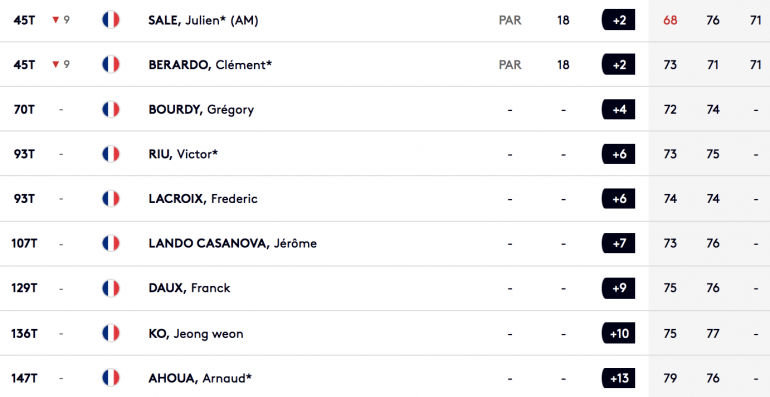Screen dimensions: 770x397
Task: Select the +10 badge in the Ko row
Action: click(x=619, y=333)
